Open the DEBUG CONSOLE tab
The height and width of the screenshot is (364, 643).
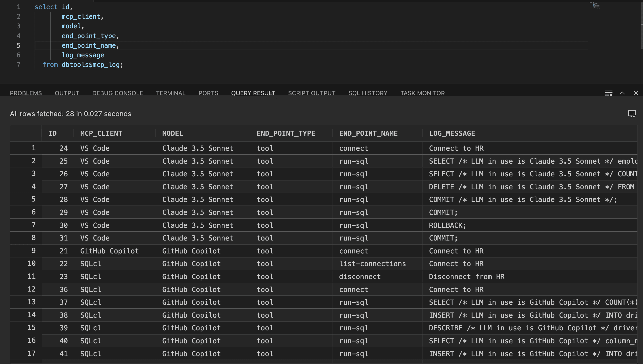point(118,93)
